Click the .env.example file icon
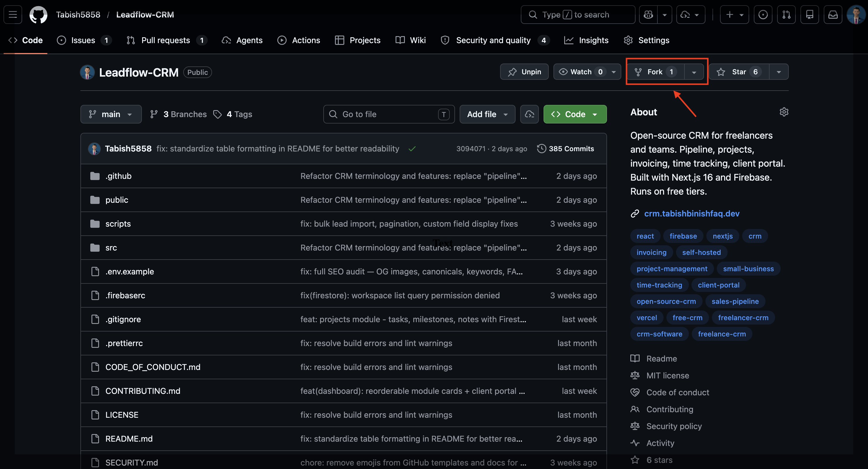The width and height of the screenshot is (868, 469). [95, 271]
